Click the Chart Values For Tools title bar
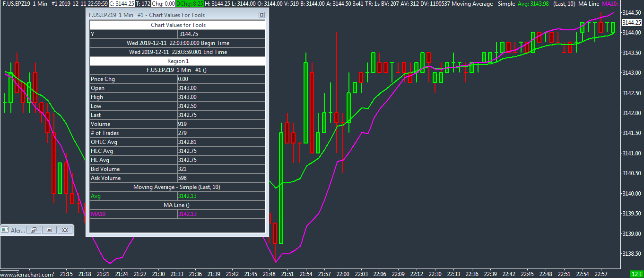The height and width of the screenshot is (278, 644). click(173, 15)
